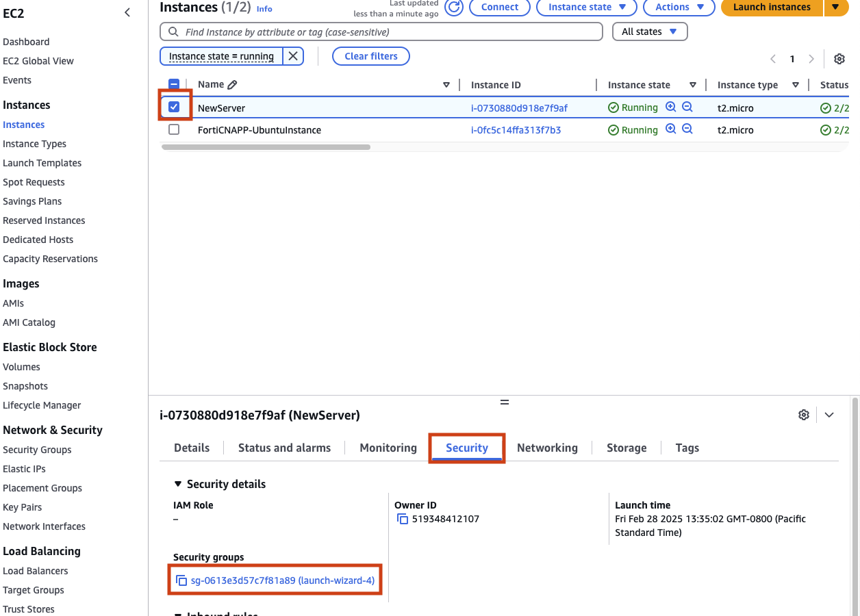Image resolution: width=860 pixels, height=616 pixels.
Task: Click the Find Instance search field
Action: [x=381, y=31]
